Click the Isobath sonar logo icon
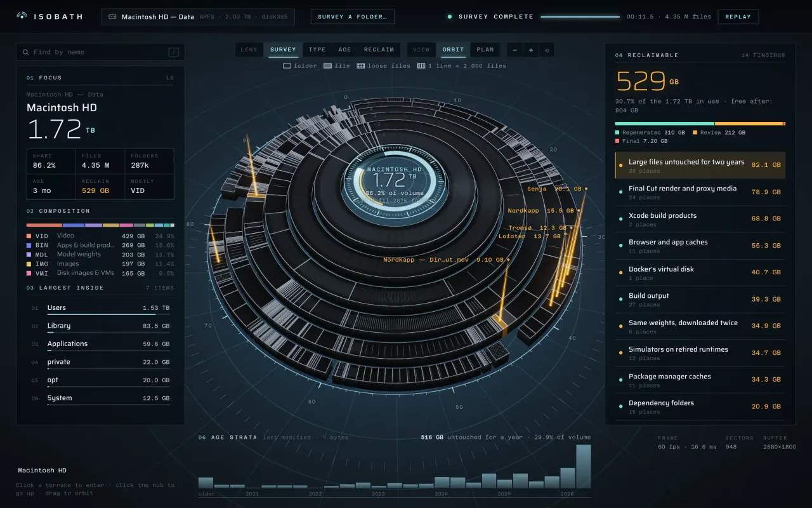The image size is (812, 508). point(22,17)
